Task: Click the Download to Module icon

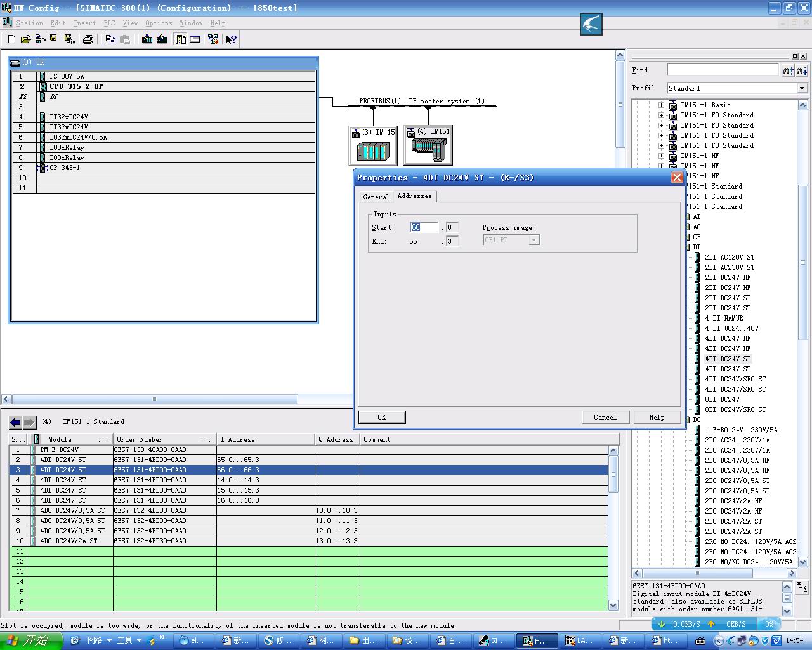Action: tap(147, 39)
